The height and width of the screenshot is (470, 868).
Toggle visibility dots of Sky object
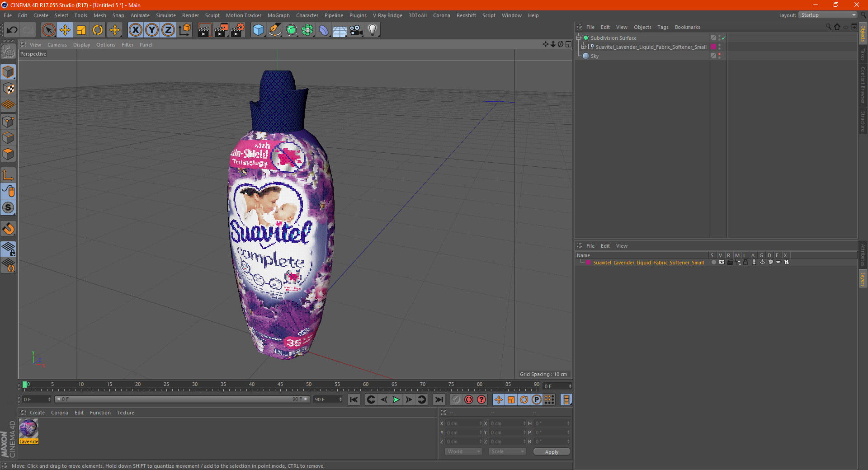click(x=719, y=56)
